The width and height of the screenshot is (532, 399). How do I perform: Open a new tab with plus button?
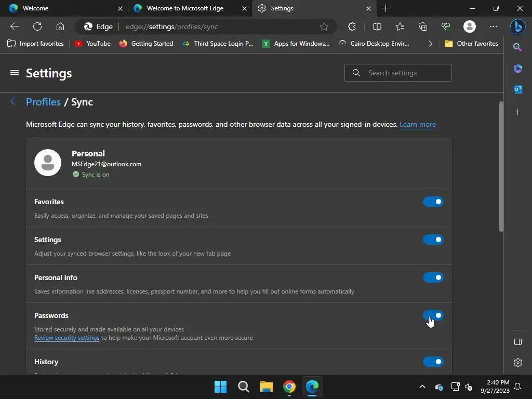[x=386, y=8]
